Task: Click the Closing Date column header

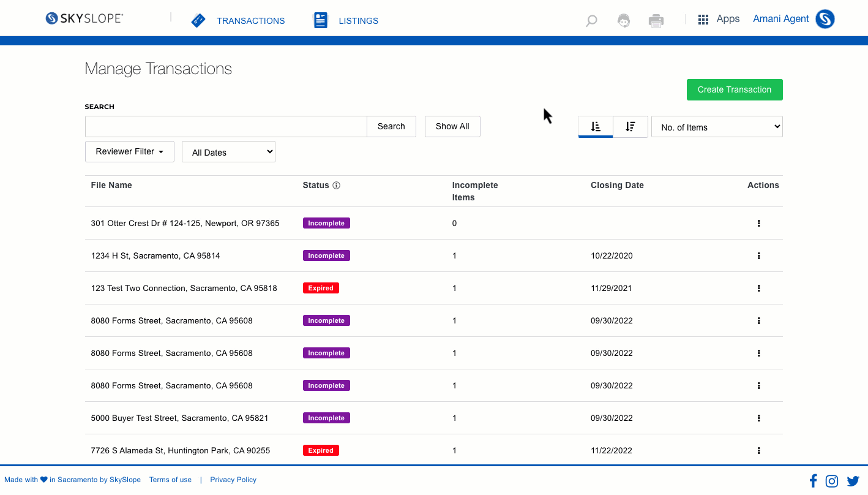Action: pyautogui.click(x=617, y=185)
